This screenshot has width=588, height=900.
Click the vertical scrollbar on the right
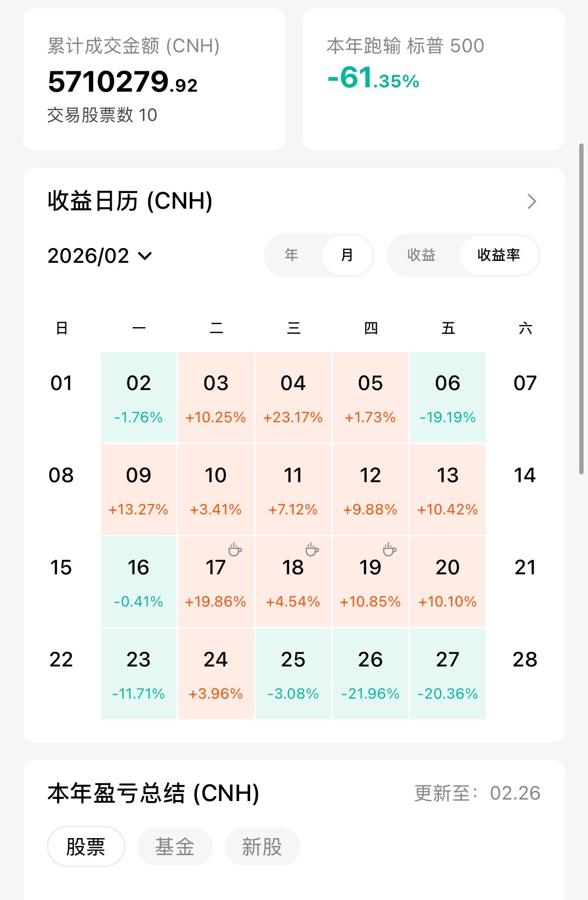point(581,308)
